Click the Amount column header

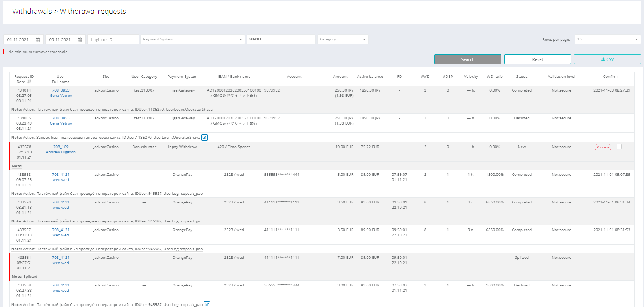point(340,77)
